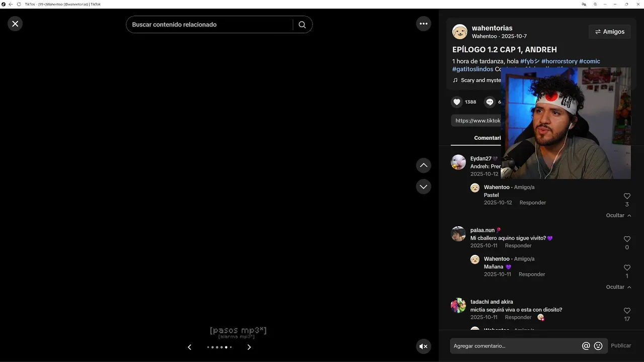Viewport: 644px width, 362px height.
Task: Show next slide with right arrow
Action: point(249,347)
